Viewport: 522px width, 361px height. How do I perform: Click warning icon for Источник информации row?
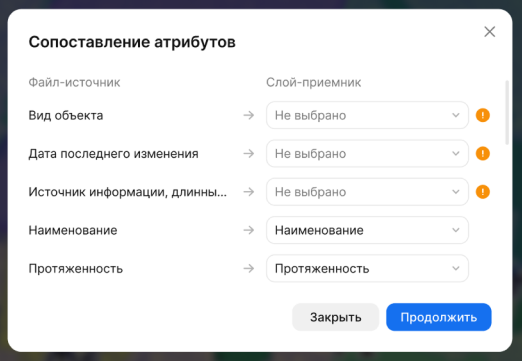click(482, 192)
